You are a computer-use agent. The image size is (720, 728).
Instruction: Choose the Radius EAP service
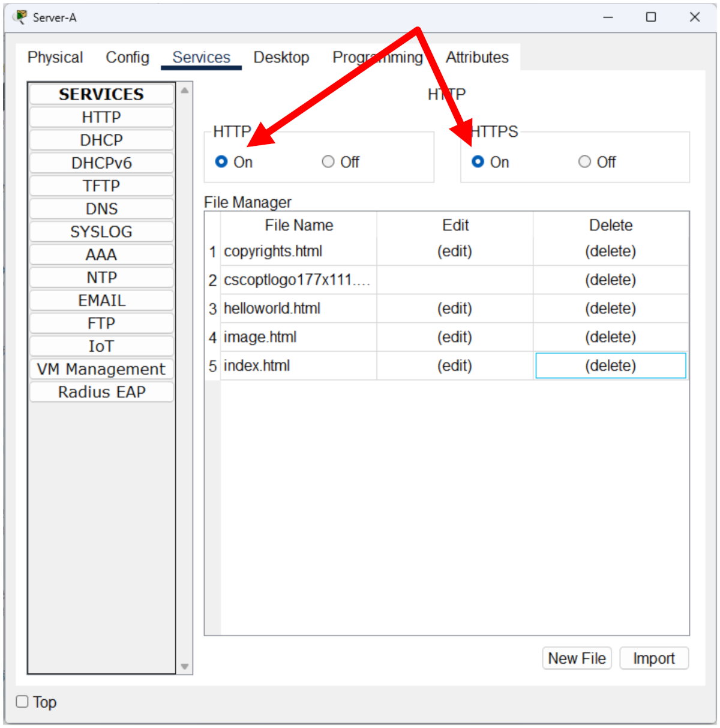coord(101,393)
